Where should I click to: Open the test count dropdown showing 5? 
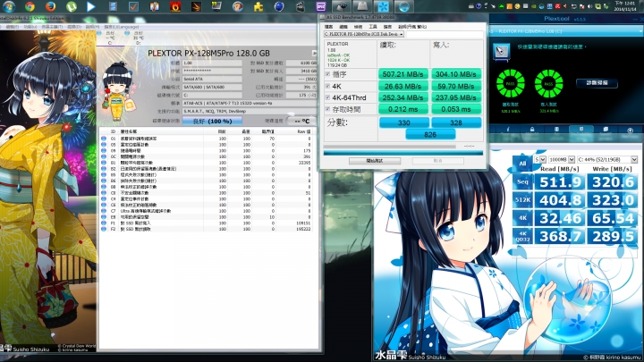coord(540,159)
